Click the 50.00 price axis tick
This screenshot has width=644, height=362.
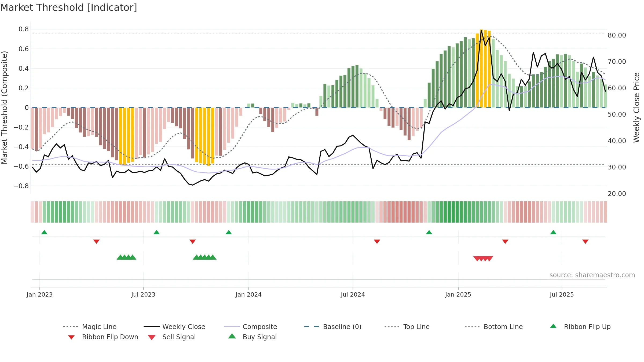click(x=617, y=114)
